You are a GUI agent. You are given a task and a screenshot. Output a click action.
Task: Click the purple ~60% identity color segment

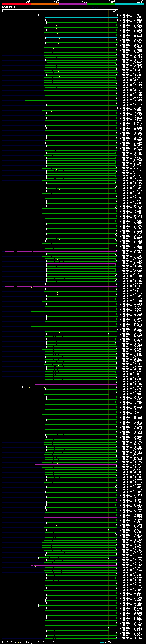click(x=73, y=4)
